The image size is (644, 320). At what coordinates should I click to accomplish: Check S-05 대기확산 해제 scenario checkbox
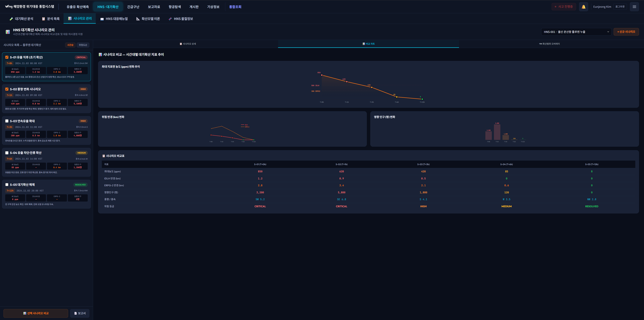click(7, 185)
